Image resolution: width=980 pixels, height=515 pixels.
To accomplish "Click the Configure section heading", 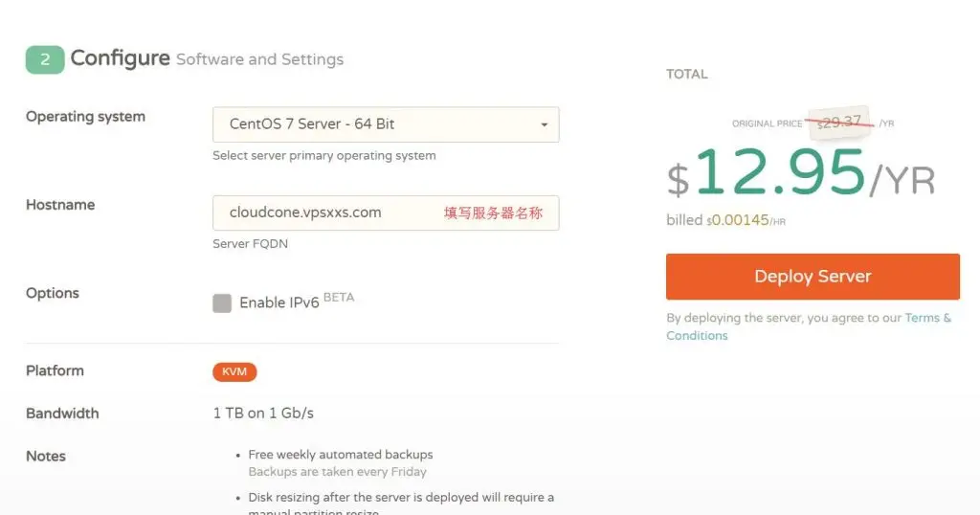I will pyautogui.click(x=120, y=58).
